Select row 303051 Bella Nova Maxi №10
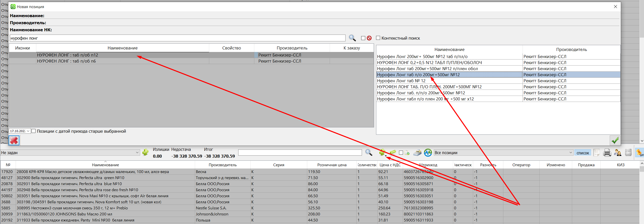The image size is (644, 224). tap(320, 196)
